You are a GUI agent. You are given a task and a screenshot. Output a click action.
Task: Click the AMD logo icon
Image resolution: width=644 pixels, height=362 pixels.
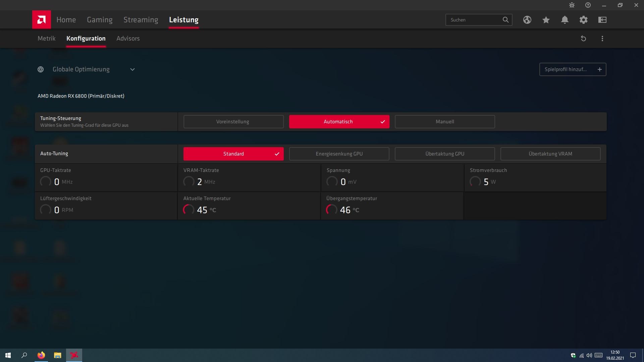click(42, 19)
